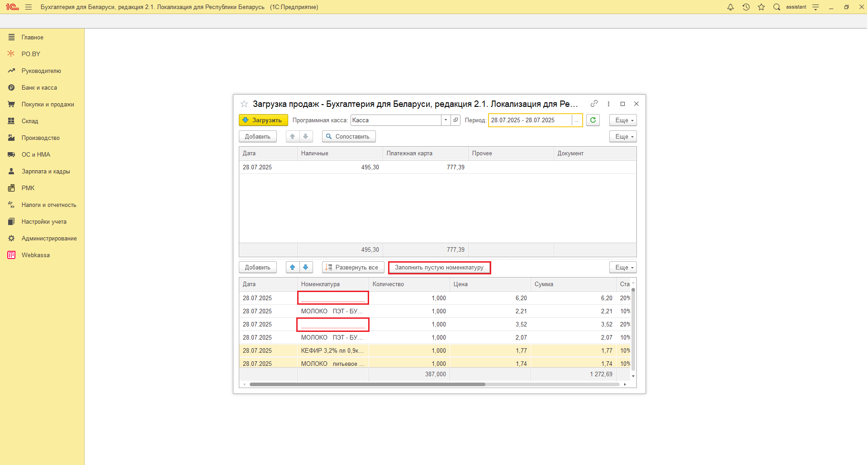
Task: Open the top Еще dropdown beside refresh
Action: 623,120
